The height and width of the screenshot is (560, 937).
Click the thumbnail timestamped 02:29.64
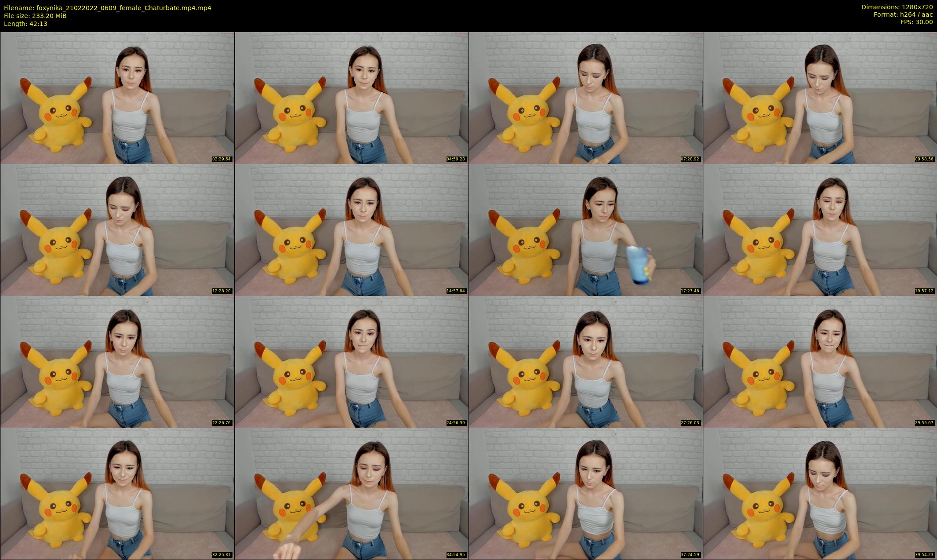tap(117, 98)
